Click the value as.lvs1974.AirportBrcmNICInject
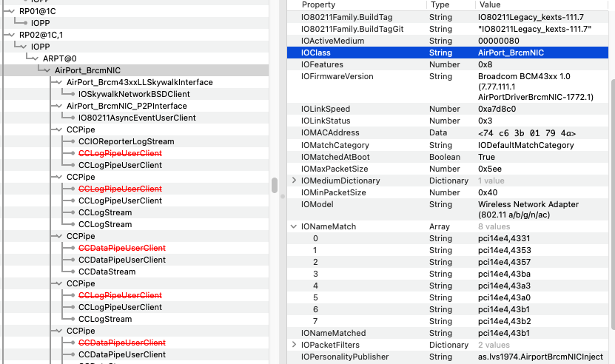 pos(540,357)
